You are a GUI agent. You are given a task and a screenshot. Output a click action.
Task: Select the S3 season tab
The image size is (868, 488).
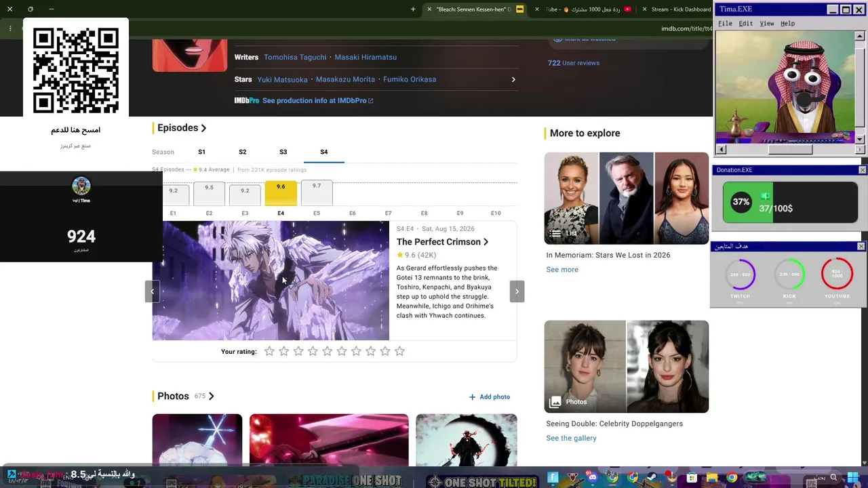[283, 152]
